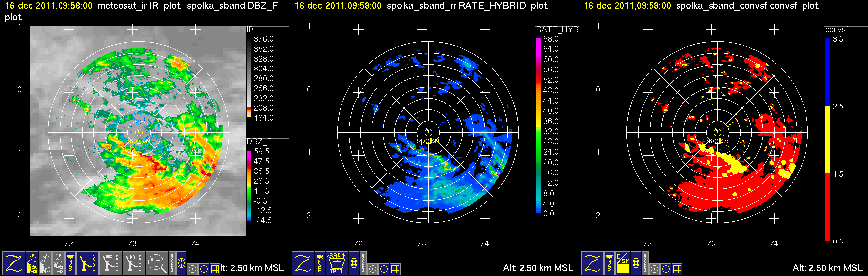Select the C/SF convective-stratiform icon
The width and height of the screenshot is (868, 276).
coord(622,263)
